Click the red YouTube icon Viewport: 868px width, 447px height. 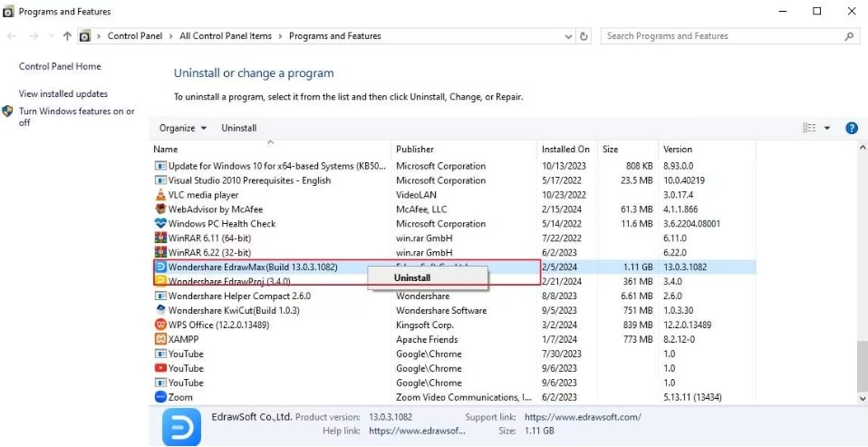[160, 368]
